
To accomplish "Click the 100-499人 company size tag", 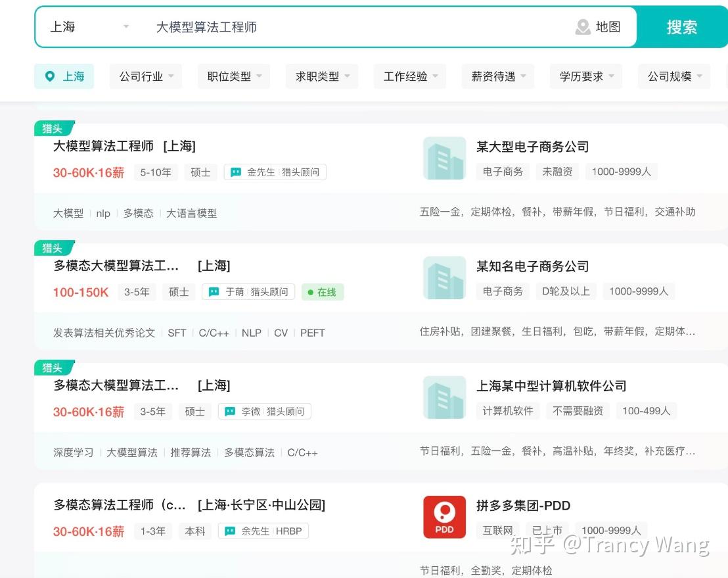I will click(x=647, y=411).
